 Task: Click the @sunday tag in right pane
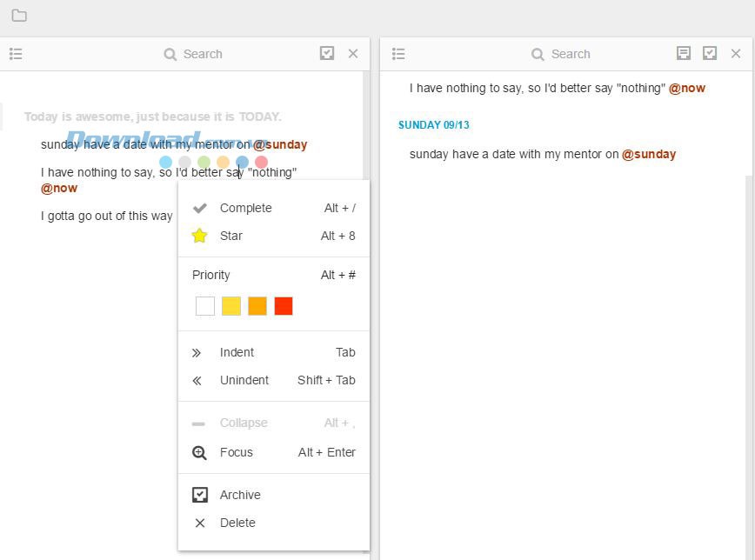[648, 154]
